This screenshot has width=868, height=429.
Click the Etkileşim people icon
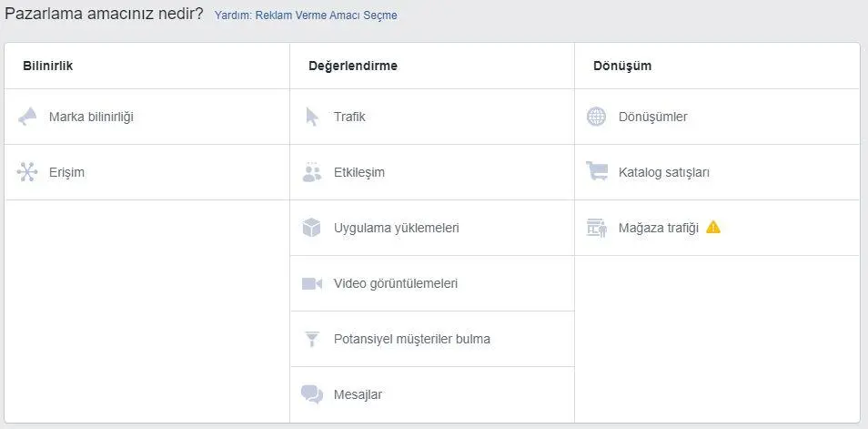pos(312,172)
